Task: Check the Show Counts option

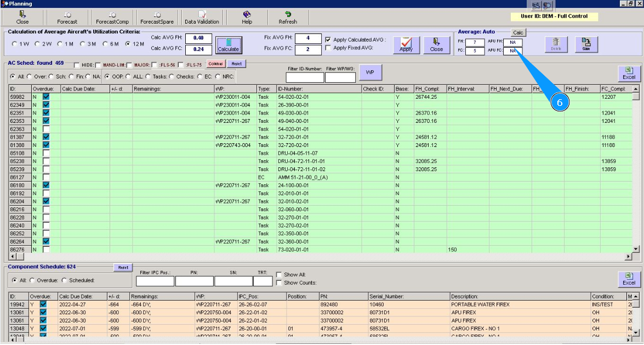Action: 279,283
